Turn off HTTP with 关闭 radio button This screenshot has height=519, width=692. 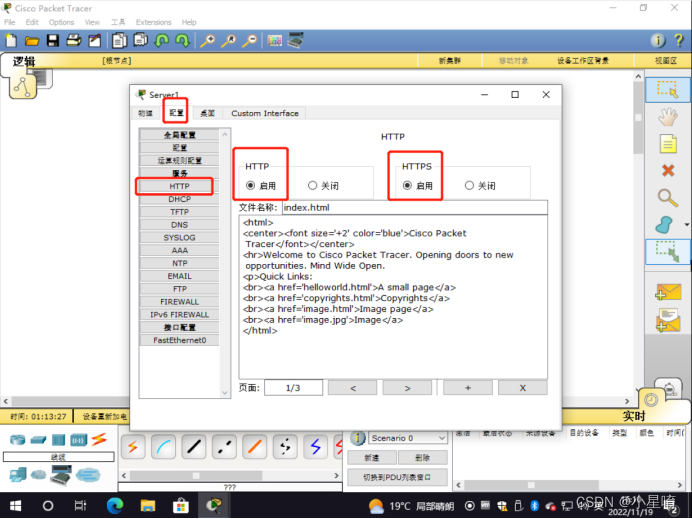click(312, 185)
